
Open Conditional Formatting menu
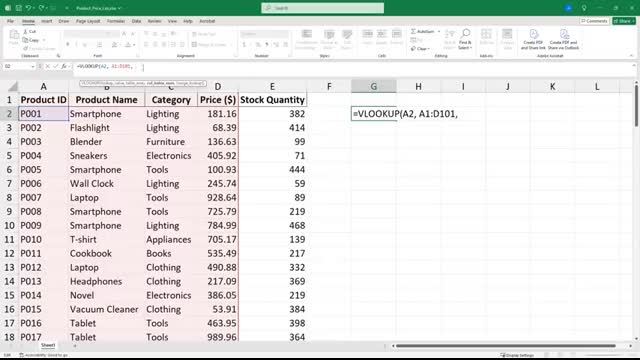[307, 40]
